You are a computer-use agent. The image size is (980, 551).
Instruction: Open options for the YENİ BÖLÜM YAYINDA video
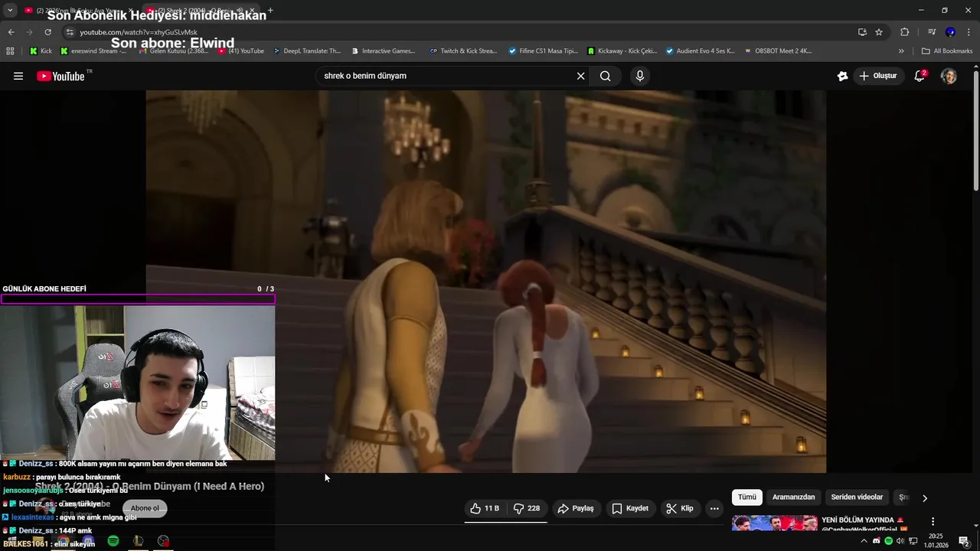tap(933, 521)
